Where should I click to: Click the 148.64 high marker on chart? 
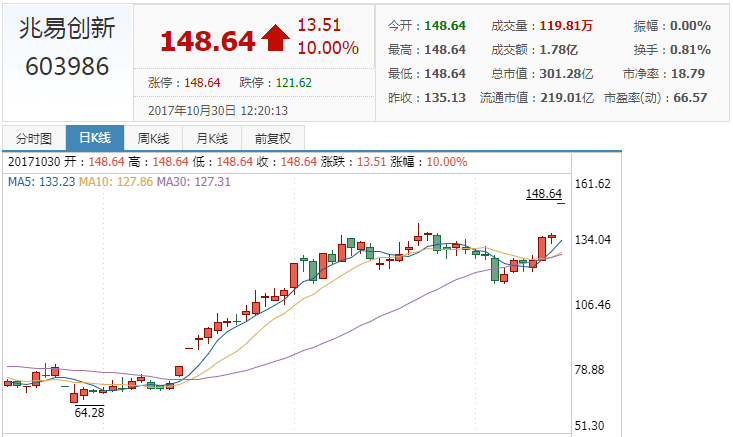click(x=545, y=193)
